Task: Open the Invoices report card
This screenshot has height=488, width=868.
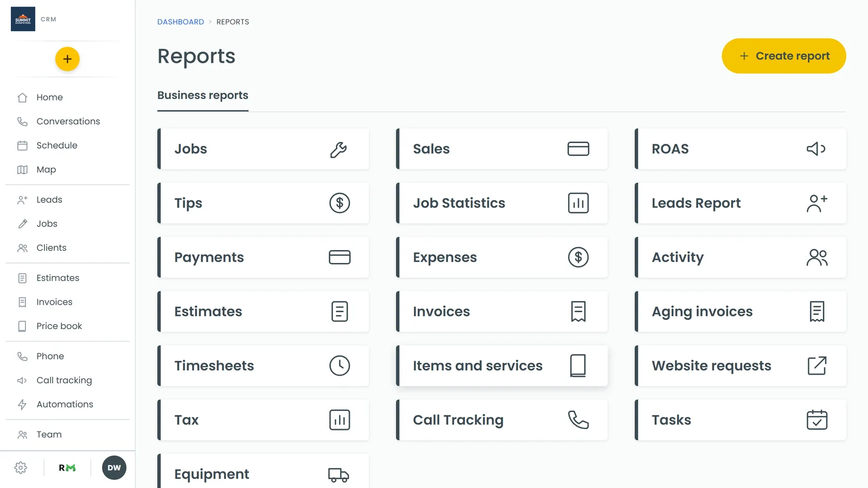Action: 502,312
